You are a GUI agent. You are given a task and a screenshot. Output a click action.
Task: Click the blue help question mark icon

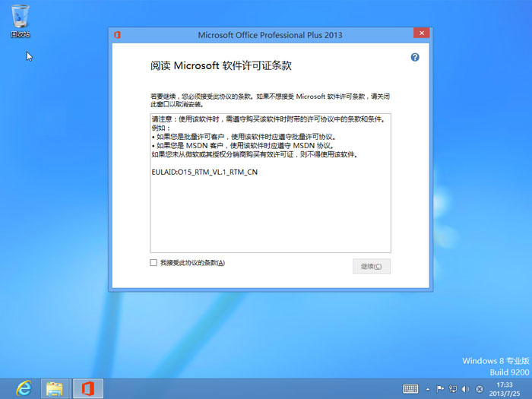[415, 58]
